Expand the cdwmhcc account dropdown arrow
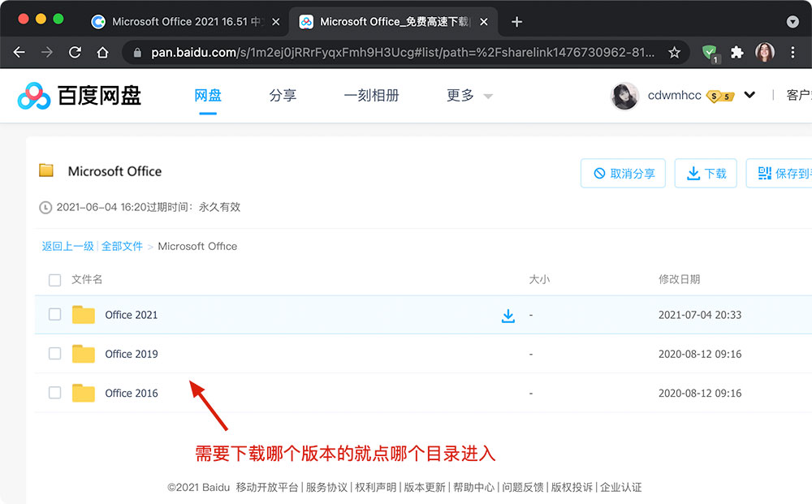The width and height of the screenshot is (812, 504). pyautogui.click(x=749, y=95)
